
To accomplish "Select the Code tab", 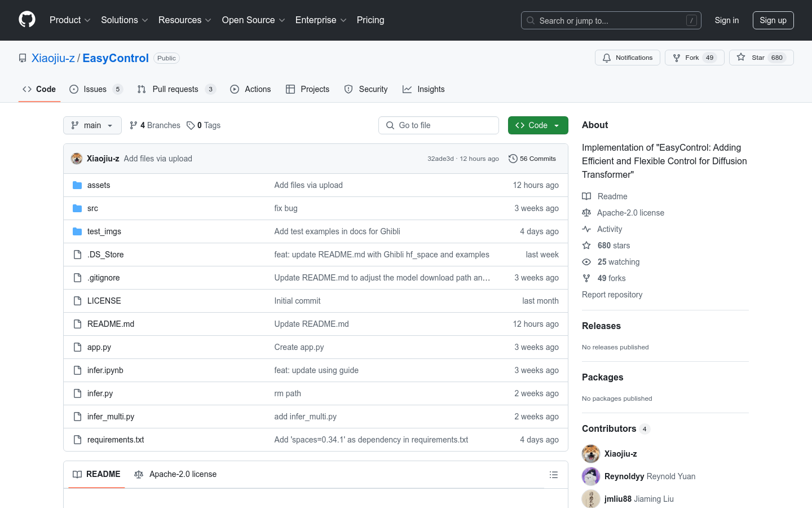I will (x=39, y=89).
